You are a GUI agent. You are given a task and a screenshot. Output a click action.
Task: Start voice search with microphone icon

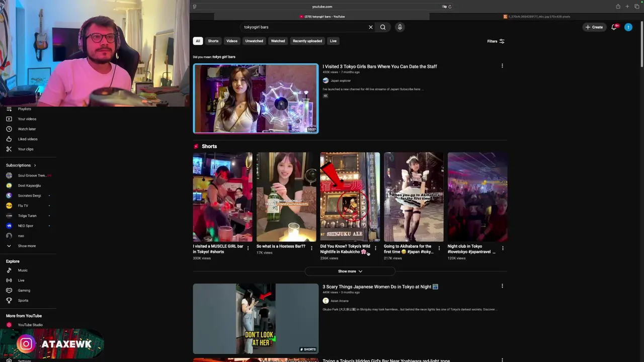(x=400, y=27)
